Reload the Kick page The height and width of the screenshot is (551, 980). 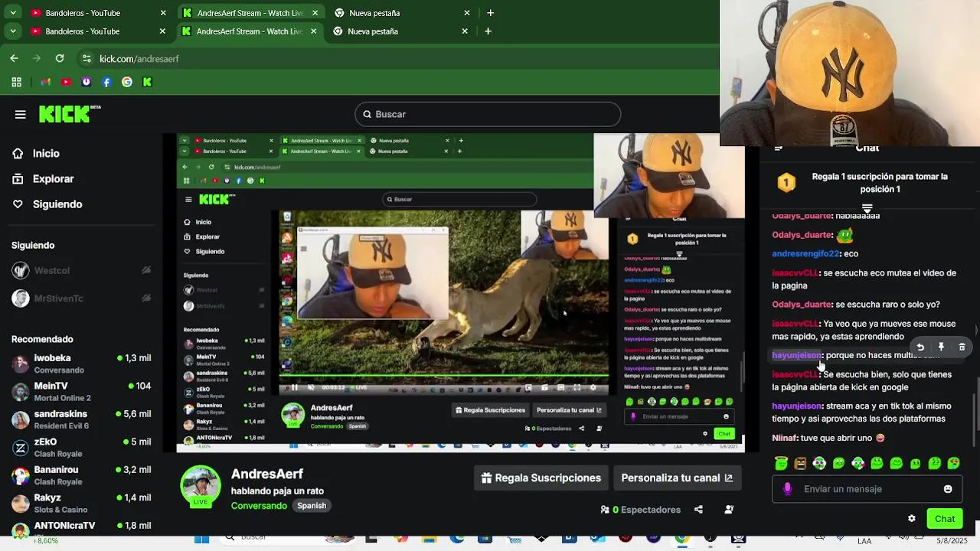(x=60, y=58)
